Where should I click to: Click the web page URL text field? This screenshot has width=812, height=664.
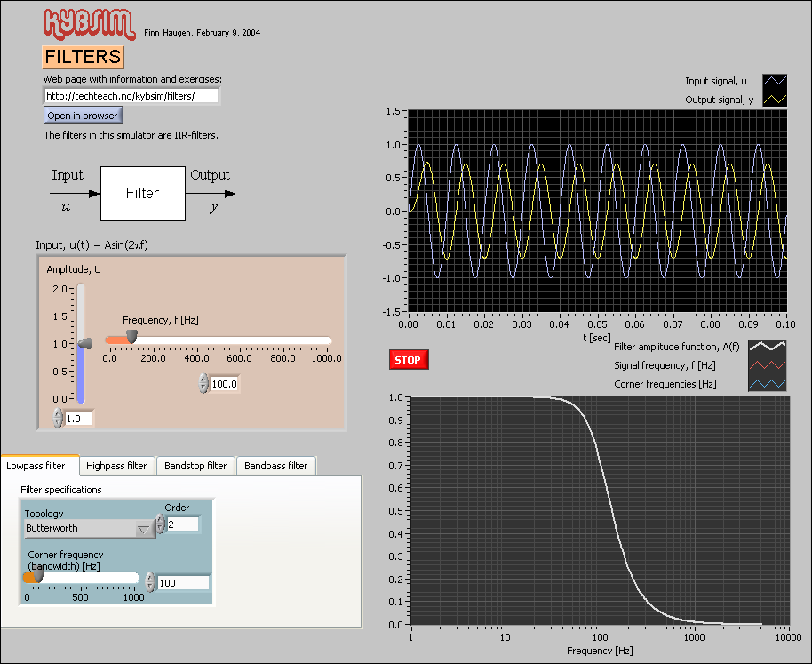tap(131, 95)
